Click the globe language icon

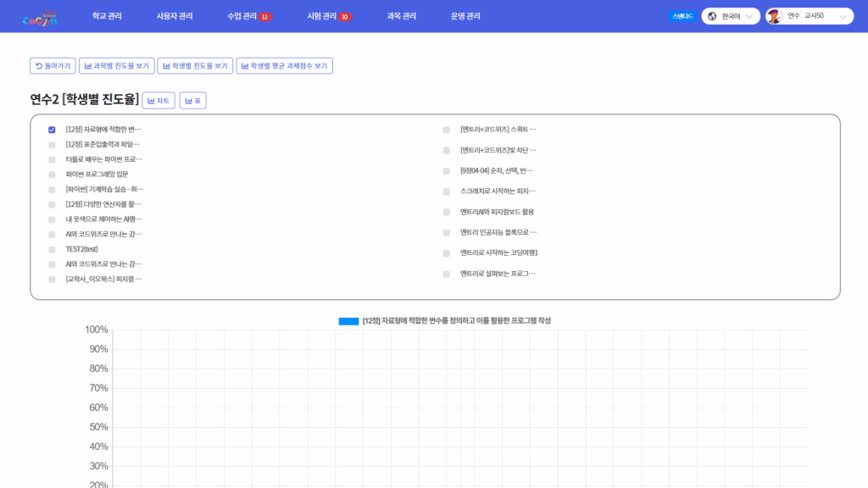click(x=712, y=17)
